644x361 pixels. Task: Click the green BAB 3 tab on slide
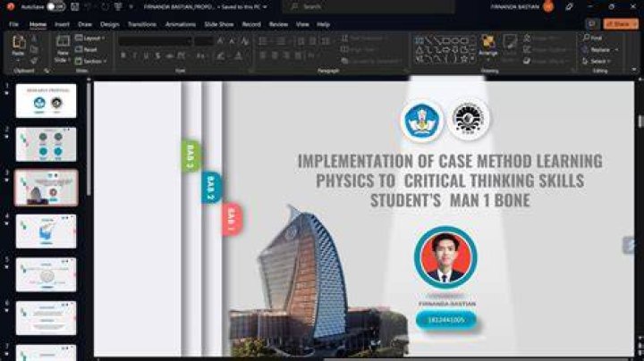pos(191,155)
